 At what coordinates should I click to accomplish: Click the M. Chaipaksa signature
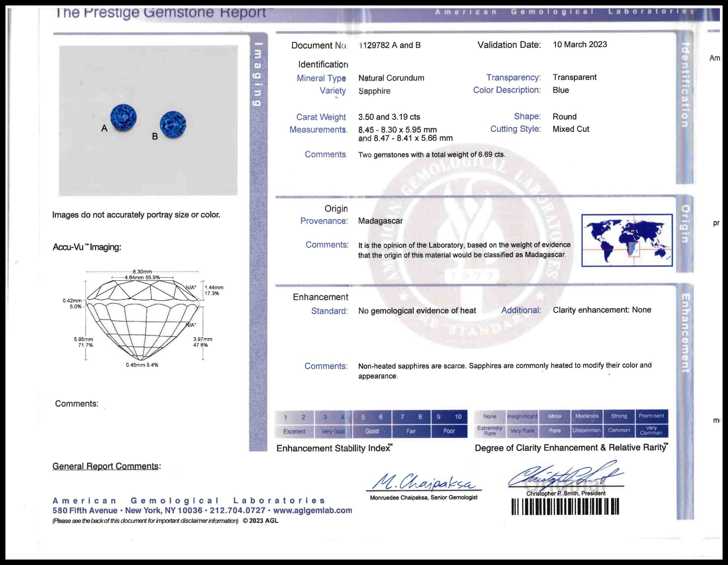coord(423,482)
